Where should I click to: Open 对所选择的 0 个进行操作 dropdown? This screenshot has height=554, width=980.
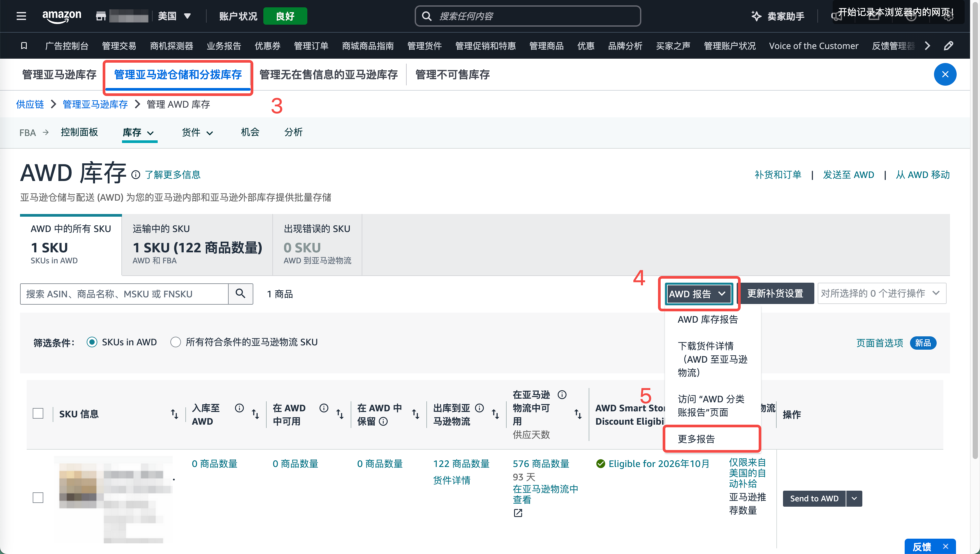(881, 293)
